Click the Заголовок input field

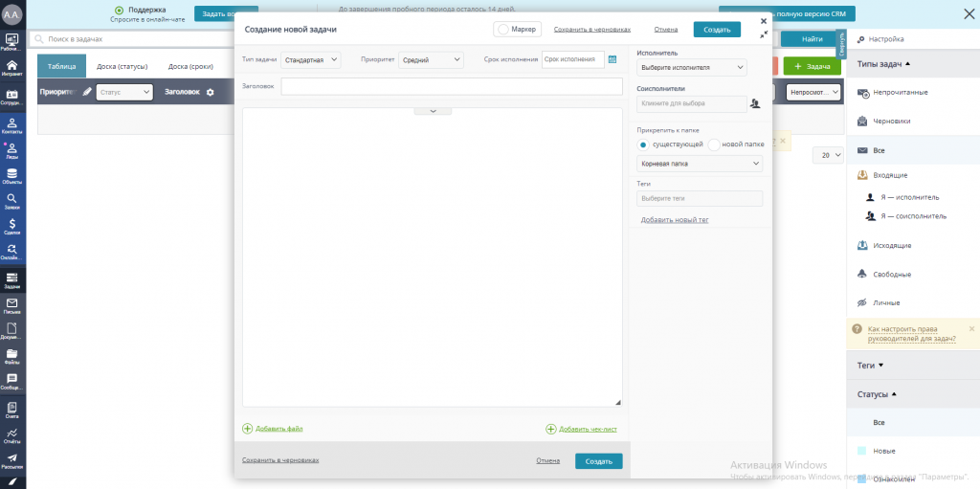tap(452, 86)
